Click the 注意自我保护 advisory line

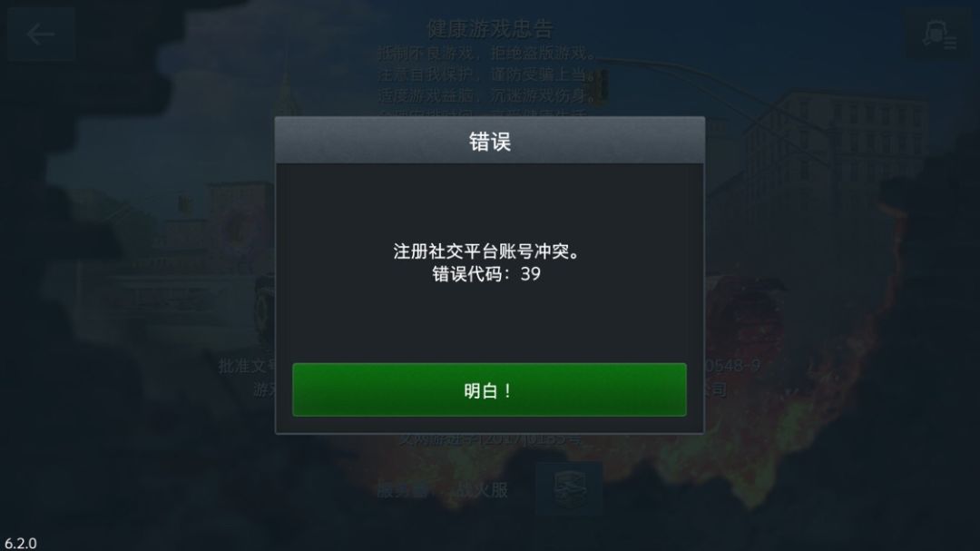pos(486,74)
